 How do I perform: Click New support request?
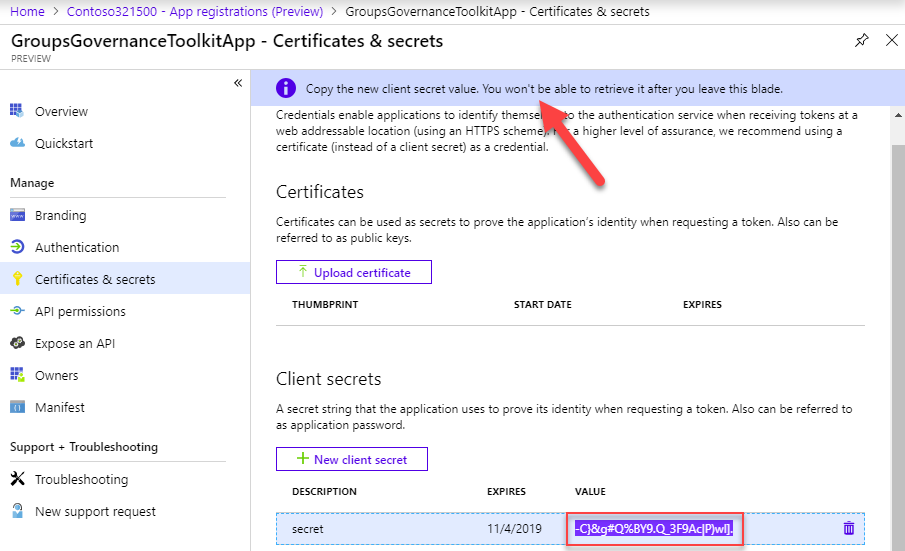click(x=95, y=511)
